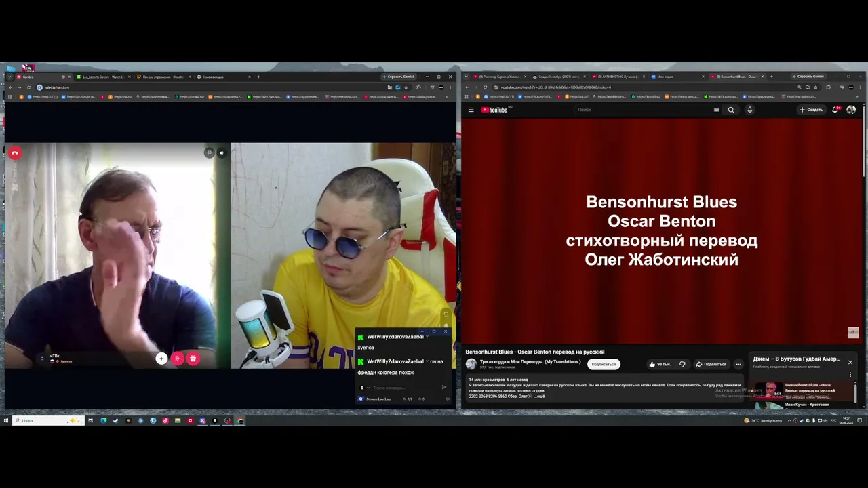Reload the YouTube page in right browser

(x=486, y=87)
